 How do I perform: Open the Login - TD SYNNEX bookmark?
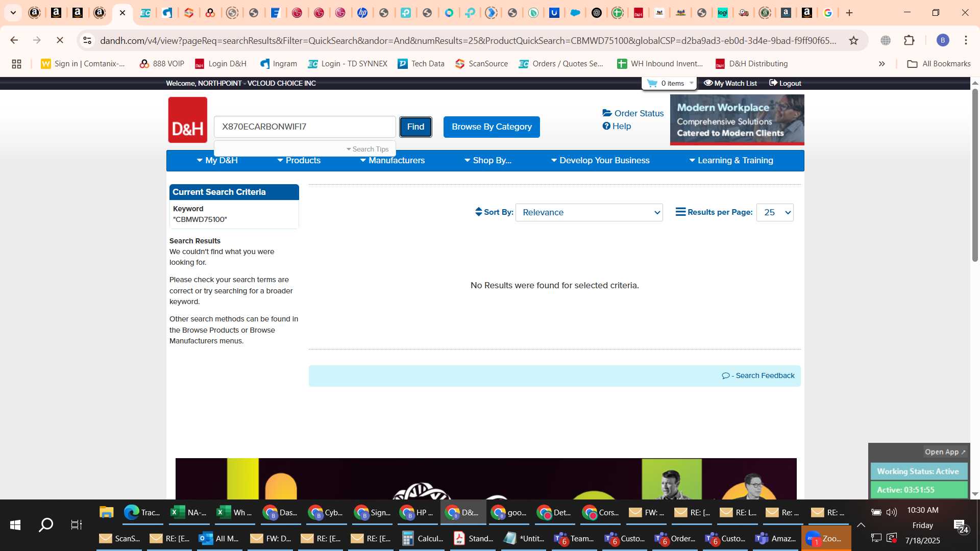347,64
